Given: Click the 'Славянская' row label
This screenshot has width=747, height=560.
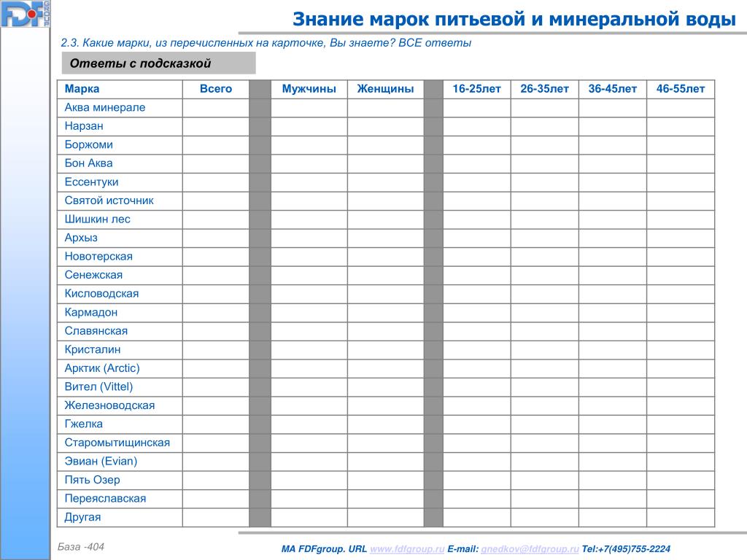Looking at the screenshot, I should [96, 331].
